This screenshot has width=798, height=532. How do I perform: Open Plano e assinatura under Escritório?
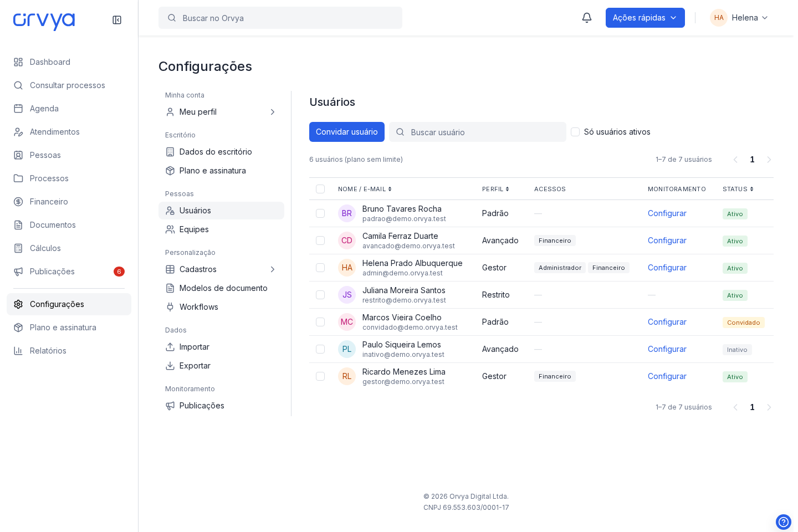[x=221, y=171]
